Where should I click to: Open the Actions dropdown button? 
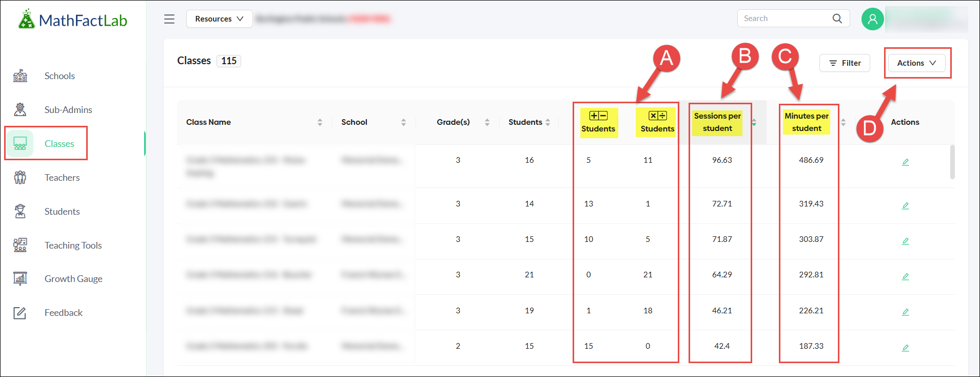[916, 63]
